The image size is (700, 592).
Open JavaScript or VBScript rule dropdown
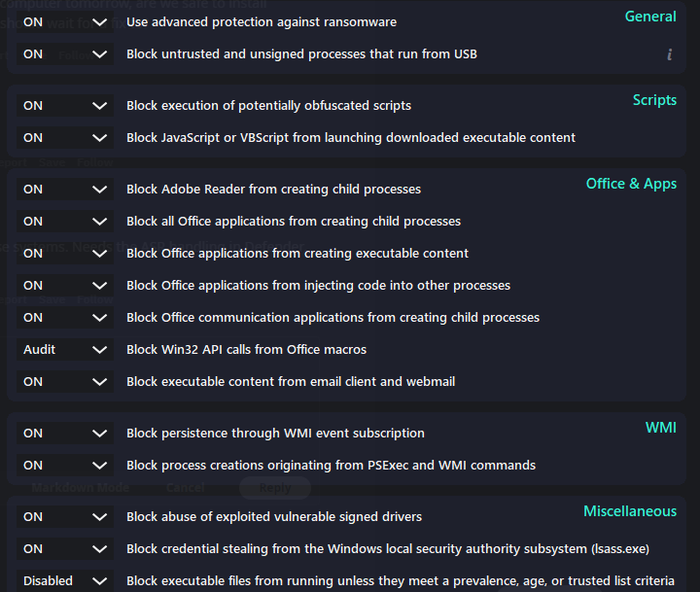pyautogui.click(x=65, y=138)
